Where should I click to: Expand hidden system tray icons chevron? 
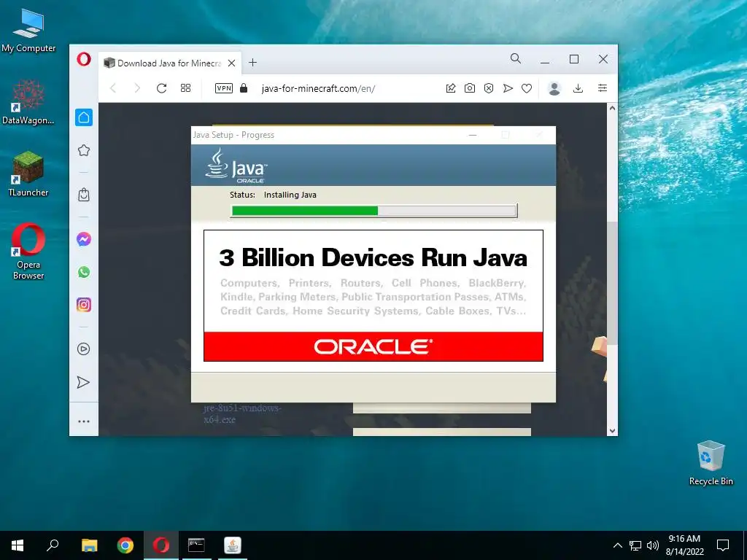[x=617, y=545]
